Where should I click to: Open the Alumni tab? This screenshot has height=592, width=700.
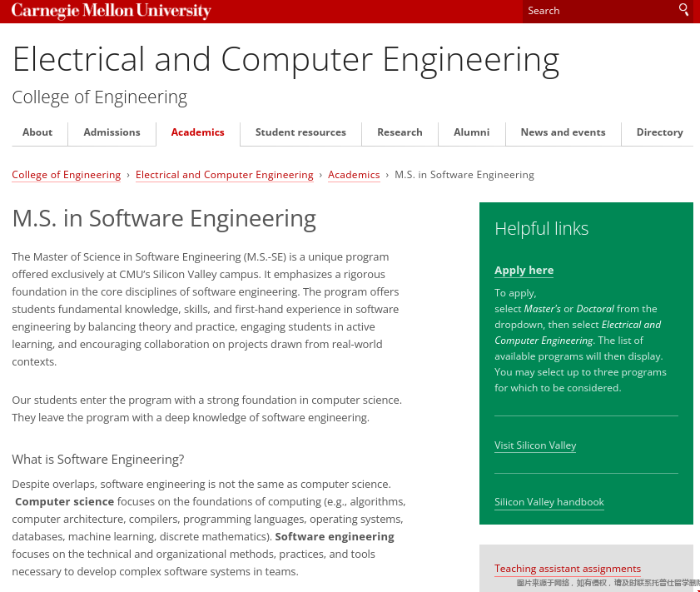point(471,132)
